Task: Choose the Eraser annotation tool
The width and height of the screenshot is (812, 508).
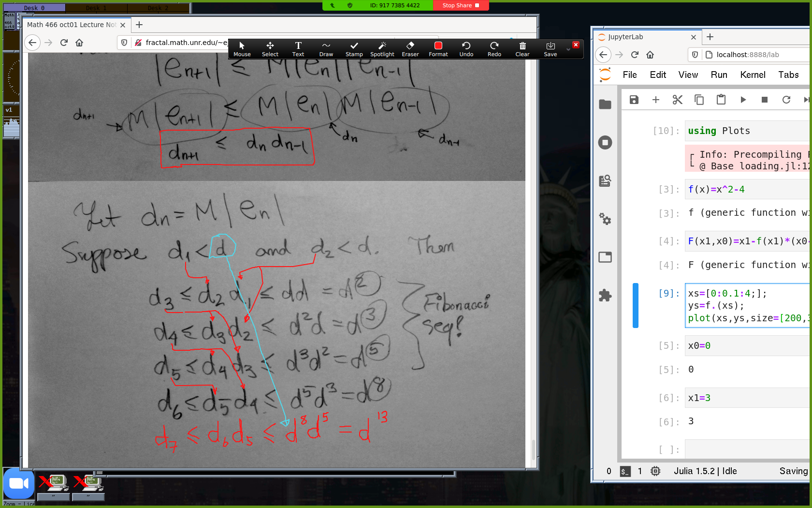Action: (x=410, y=49)
